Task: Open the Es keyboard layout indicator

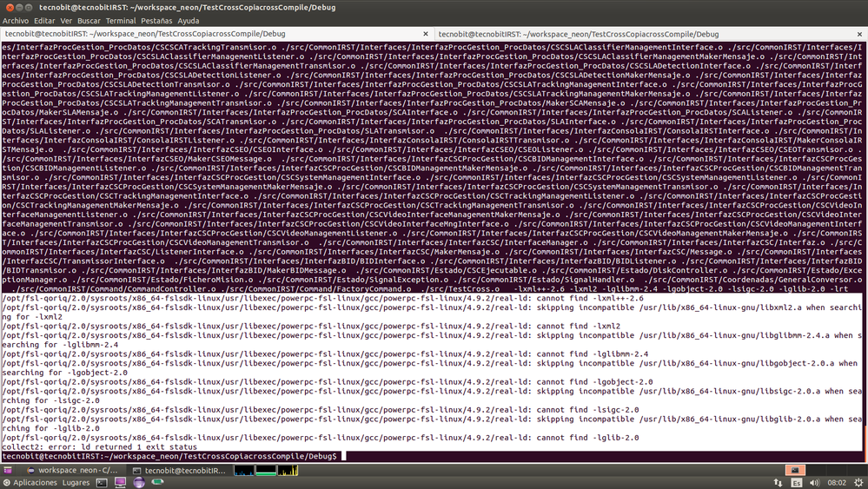Action: tap(796, 482)
